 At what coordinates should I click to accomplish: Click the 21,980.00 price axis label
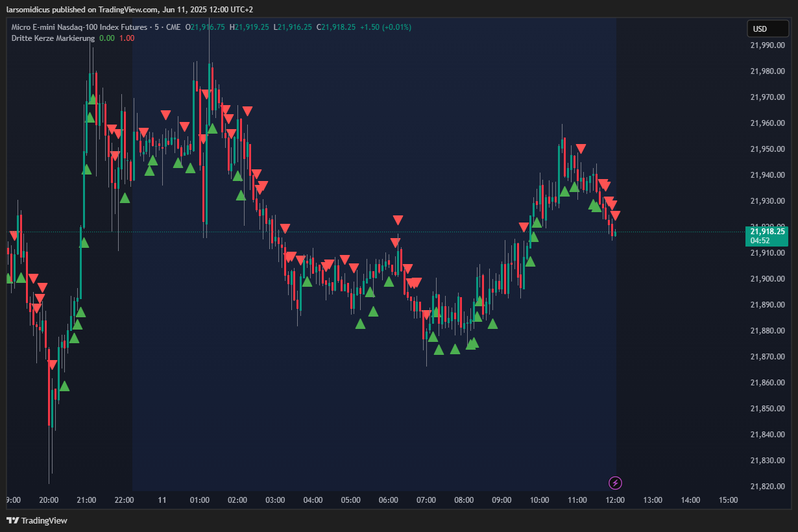[768, 71]
